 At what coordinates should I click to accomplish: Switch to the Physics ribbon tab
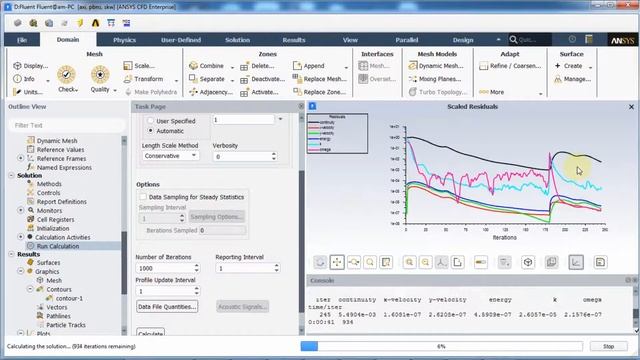pyautogui.click(x=124, y=40)
